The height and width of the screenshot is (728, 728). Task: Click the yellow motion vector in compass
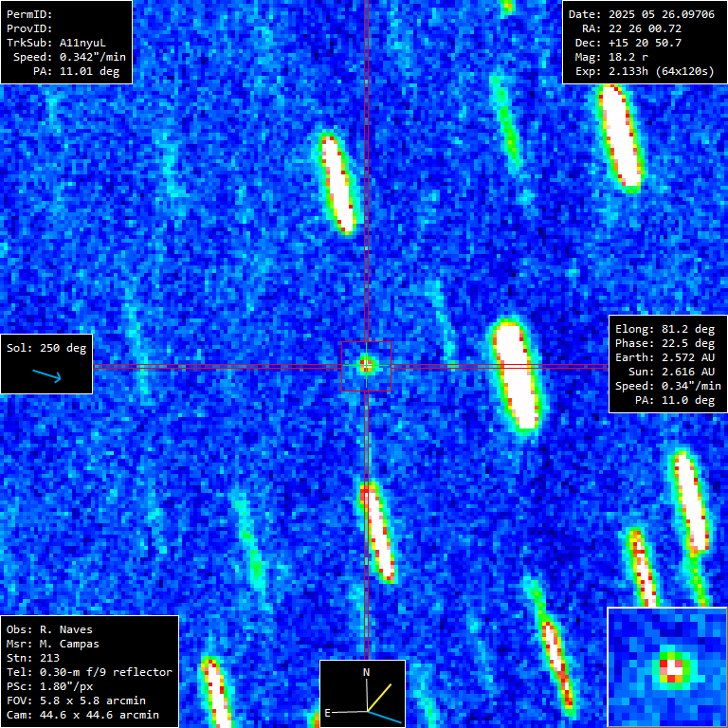click(x=379, y=698)
